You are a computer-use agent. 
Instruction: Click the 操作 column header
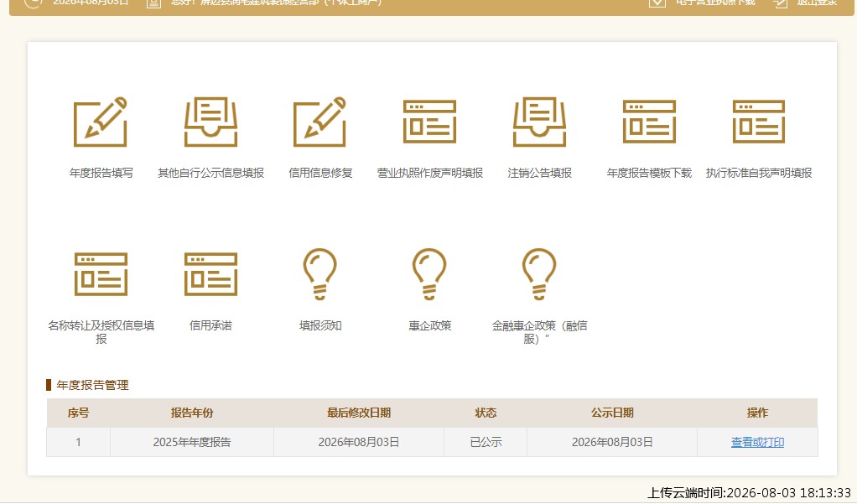(757, 413)
